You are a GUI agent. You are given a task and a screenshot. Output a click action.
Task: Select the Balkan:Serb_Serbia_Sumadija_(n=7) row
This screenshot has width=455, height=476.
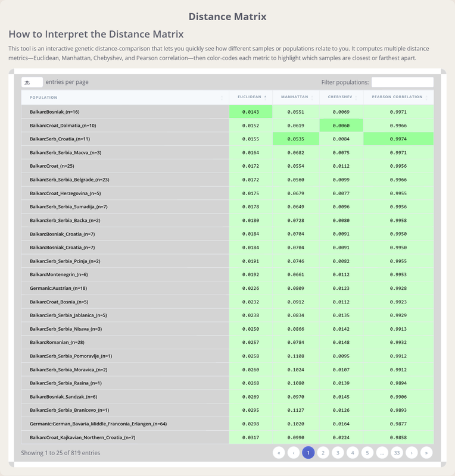pyautogui.click(x=227, y=206)
